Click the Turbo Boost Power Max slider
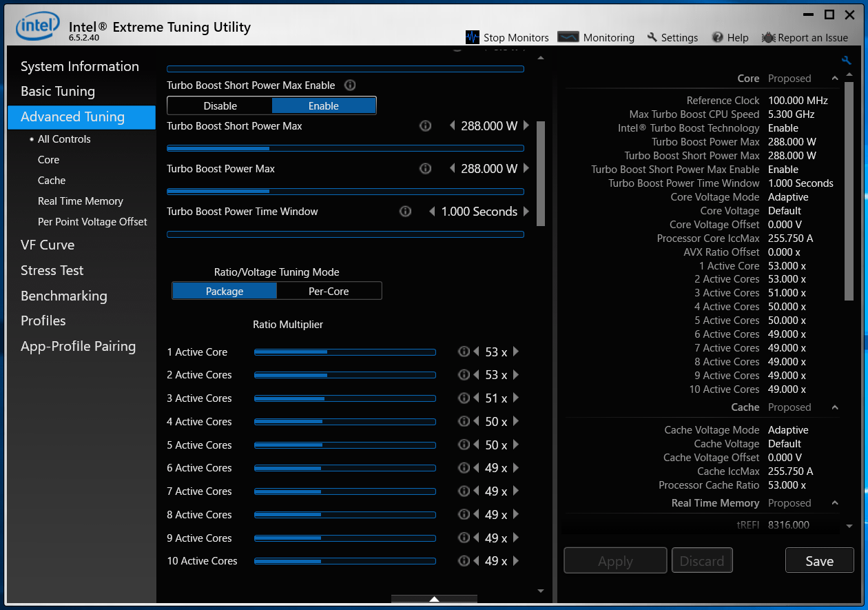The image size is (868, 610). [x=345, y=192]
